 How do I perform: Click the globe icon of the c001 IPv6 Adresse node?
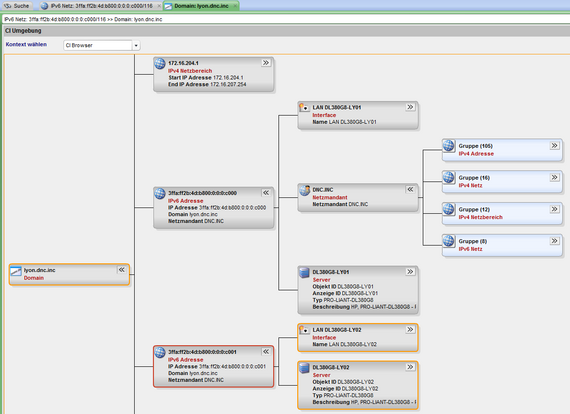point(160,352)
